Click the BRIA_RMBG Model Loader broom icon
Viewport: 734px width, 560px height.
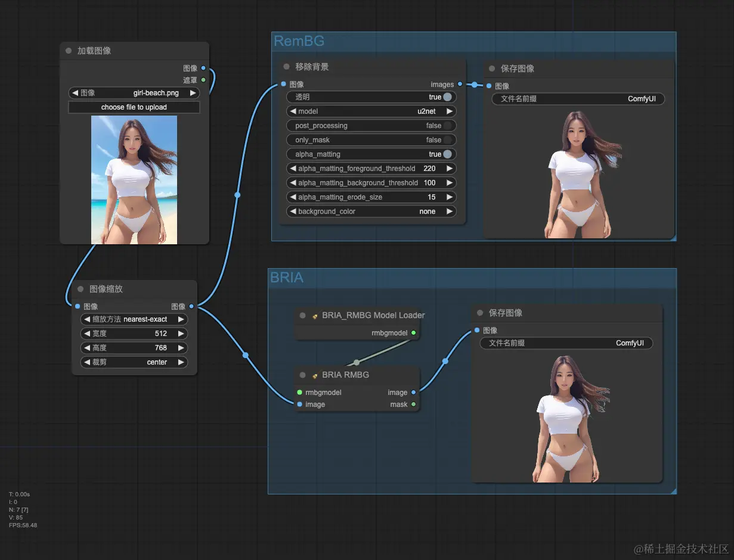315,316
